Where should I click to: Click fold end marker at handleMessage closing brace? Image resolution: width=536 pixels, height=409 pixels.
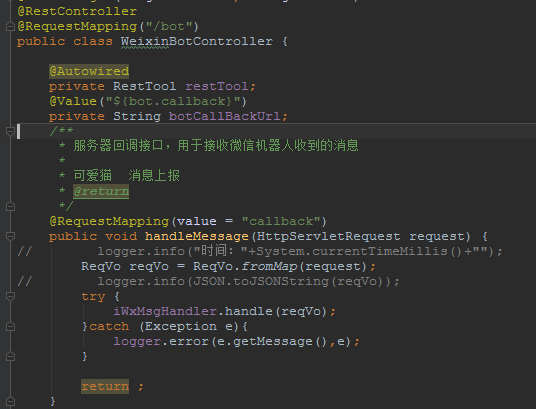(x=10, y=401)
